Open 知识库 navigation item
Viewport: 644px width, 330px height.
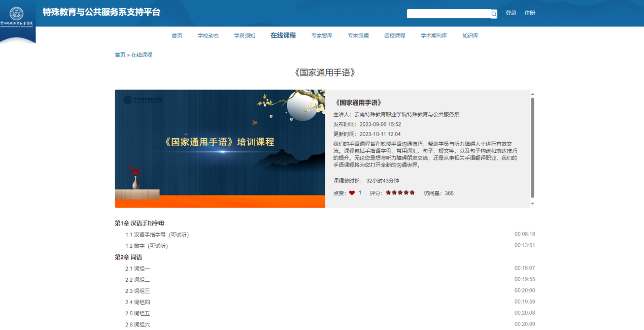tap(470, 36)
